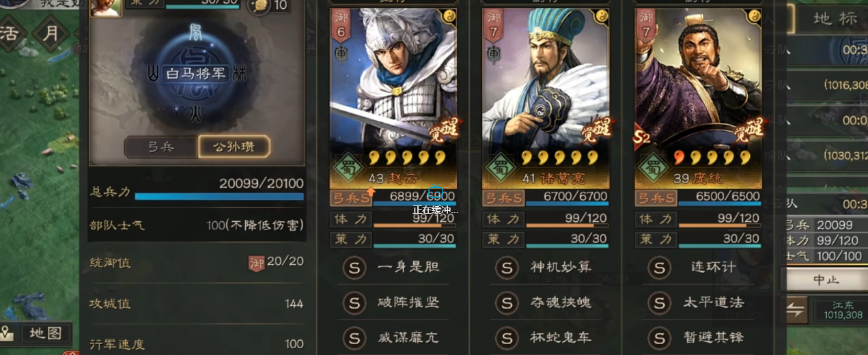This screenshot has height=355, width=868.
Task: Click the 破阵摧坚 skill entry
Action: click(393, 302)
